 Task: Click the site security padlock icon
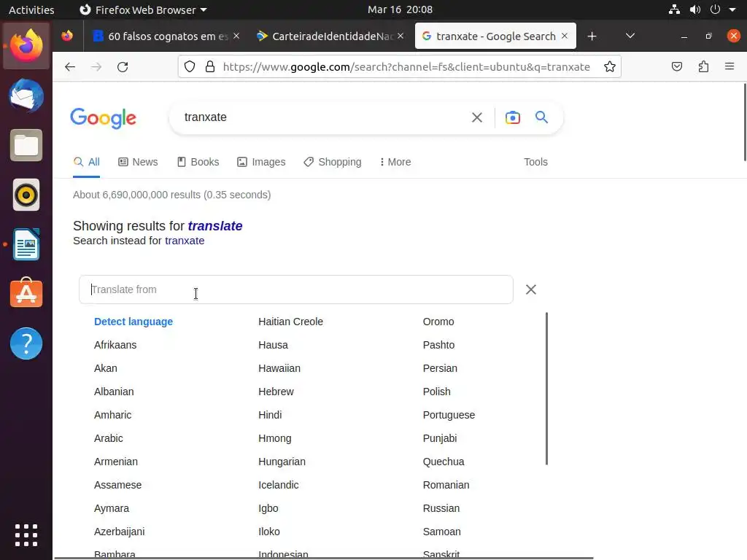click(x=209, y=66)
